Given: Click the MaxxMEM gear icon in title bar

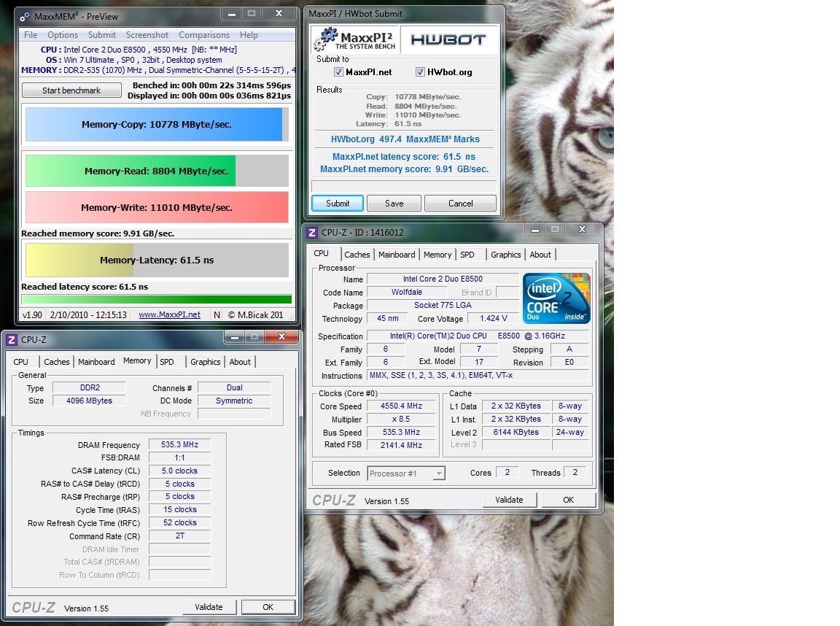Looking at the screenshot, I should [x=26, y=17].
